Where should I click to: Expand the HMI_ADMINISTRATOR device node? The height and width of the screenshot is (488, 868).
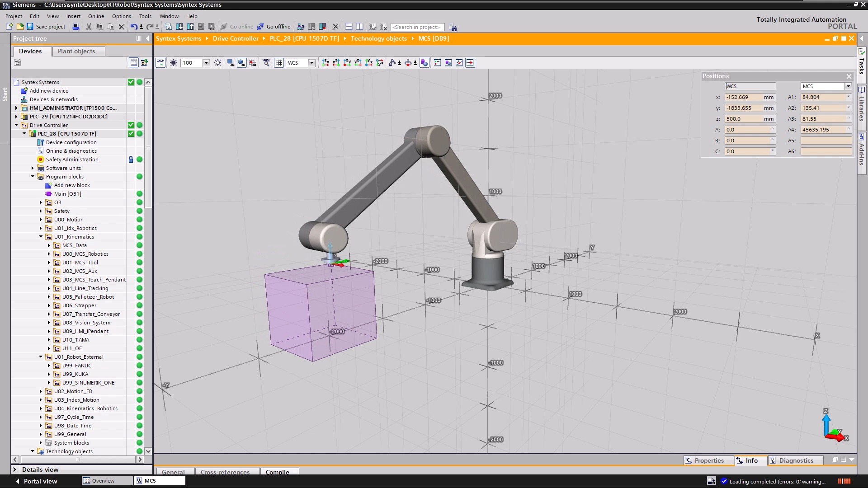tap(16, 108)
